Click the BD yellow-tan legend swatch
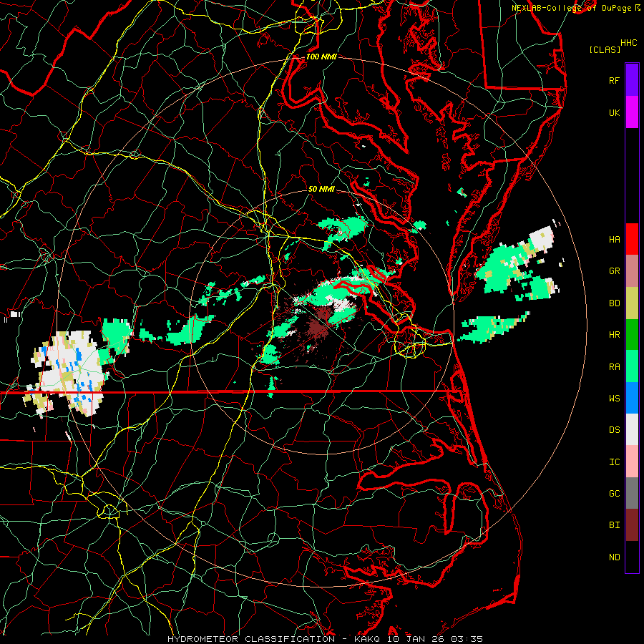This screenshot has height=644, width=644. [632, 303]
